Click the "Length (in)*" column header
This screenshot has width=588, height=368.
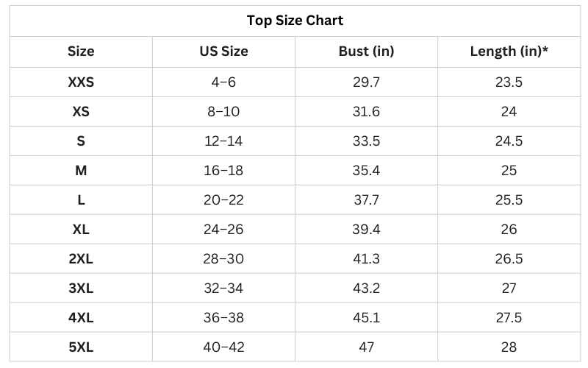pyautogui.click(x=509, y=52)
